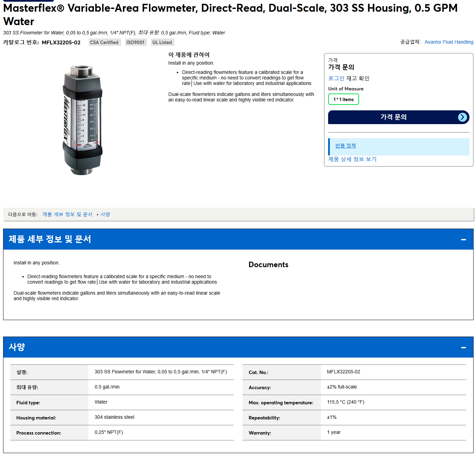Image resolution: width=476 pixels, height=460 pixels.
Task: Open the 반품 정책 link
Action: [345, 146]
